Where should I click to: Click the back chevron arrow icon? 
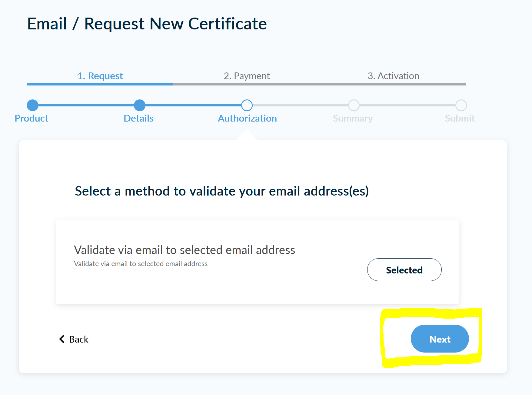(62, 339)
